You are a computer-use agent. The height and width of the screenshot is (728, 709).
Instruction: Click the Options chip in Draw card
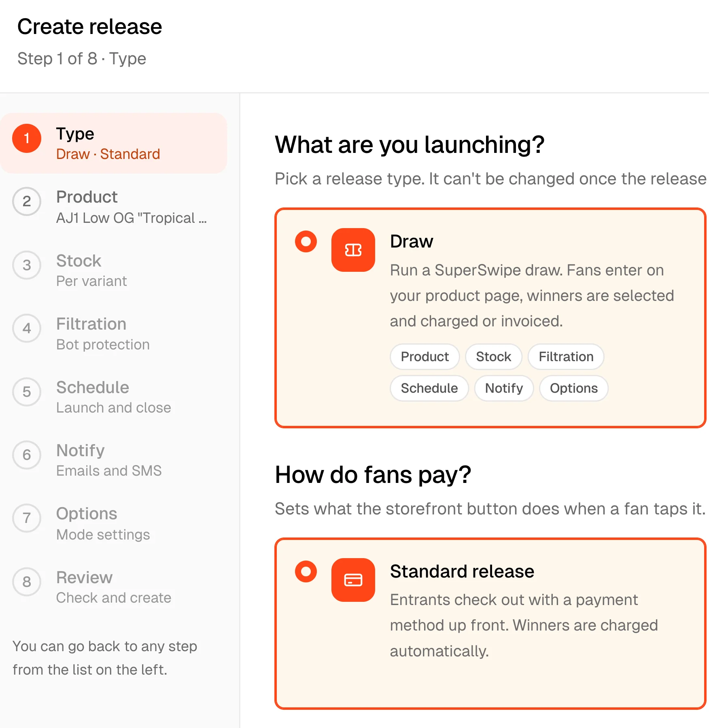pos(573,388)
